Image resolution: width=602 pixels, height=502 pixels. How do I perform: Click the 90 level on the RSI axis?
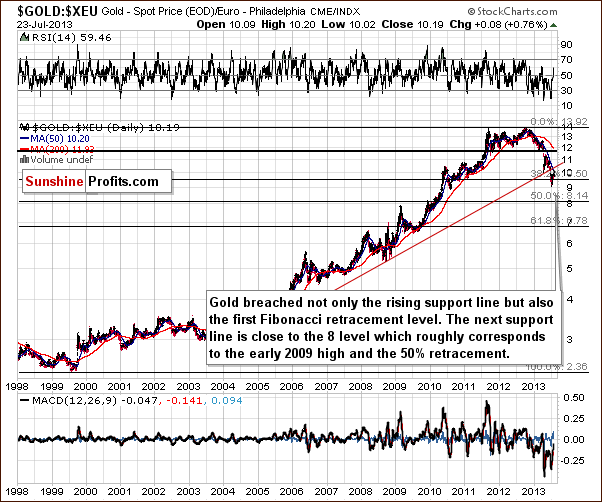pyautogui.click(x=567, y=45)
